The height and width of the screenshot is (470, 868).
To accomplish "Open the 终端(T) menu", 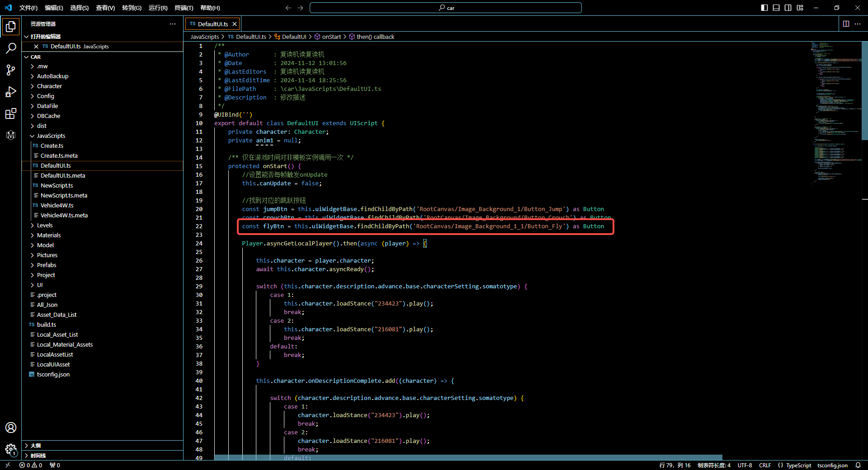I will 184,8.
